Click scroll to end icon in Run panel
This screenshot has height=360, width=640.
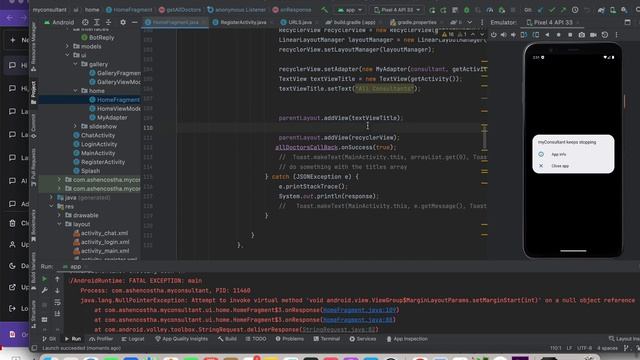click(x=57, y=313)
